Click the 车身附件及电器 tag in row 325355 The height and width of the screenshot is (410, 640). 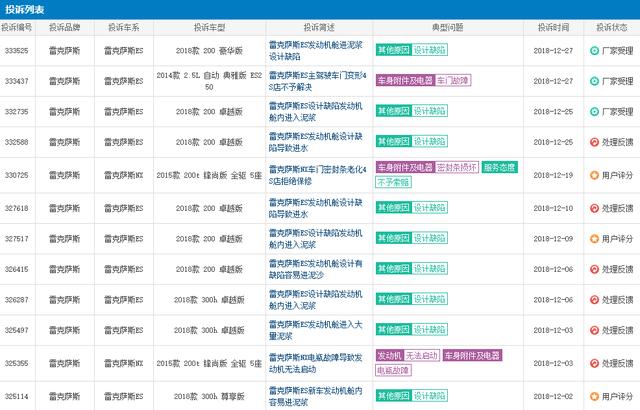tap(472, 356)
